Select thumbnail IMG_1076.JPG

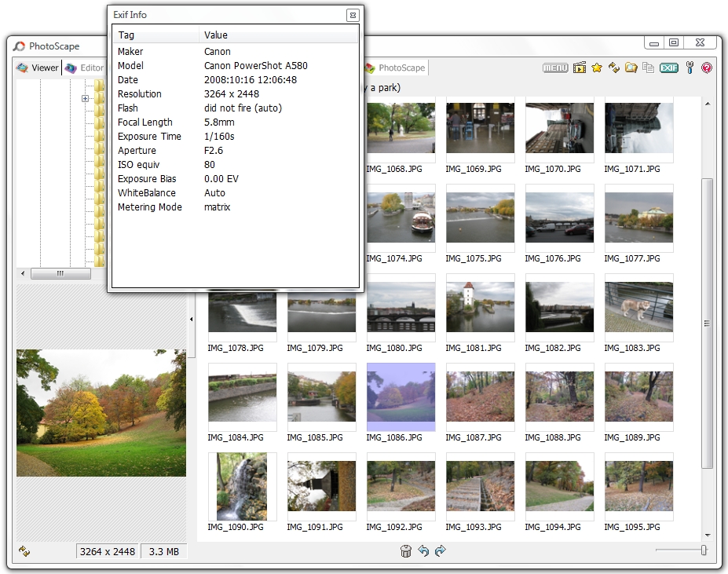559,218
